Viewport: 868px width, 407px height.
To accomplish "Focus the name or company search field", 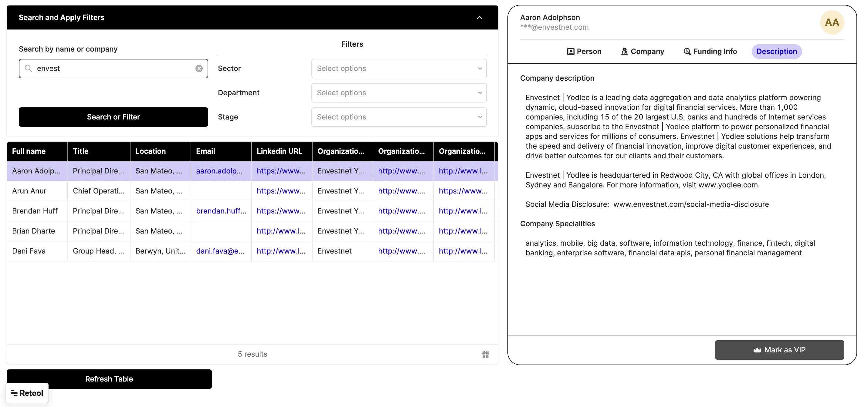I will [x=113, y=69].
